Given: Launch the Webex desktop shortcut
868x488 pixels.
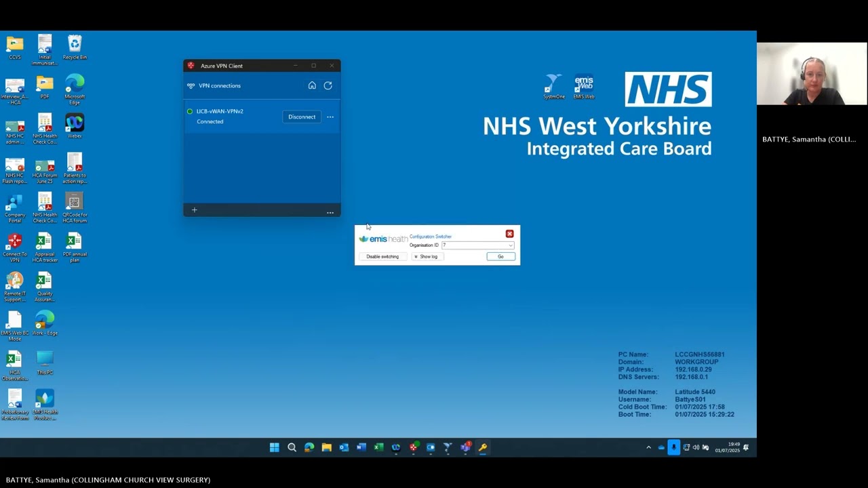Looking at the screenshot, I should pyautogui.click(x=75, y=127).
